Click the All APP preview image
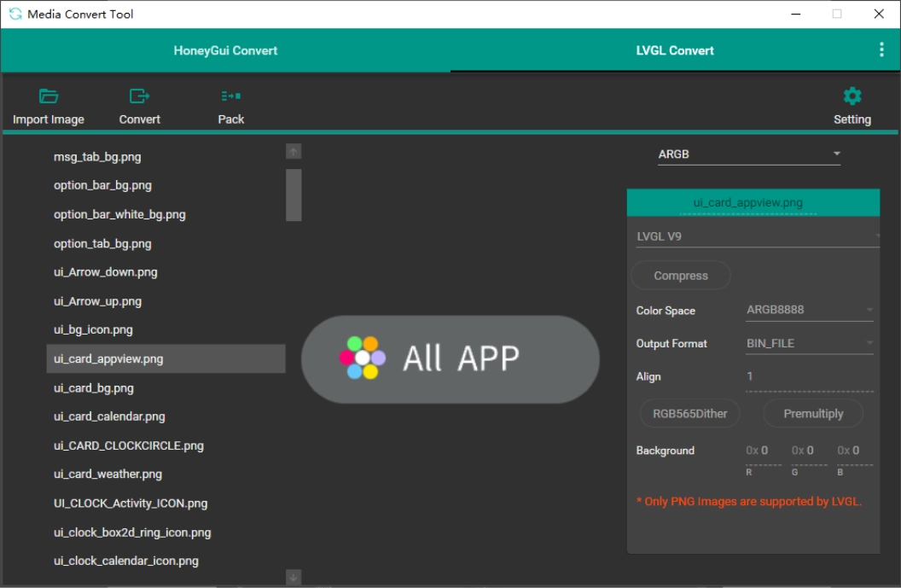 [450, 359]
